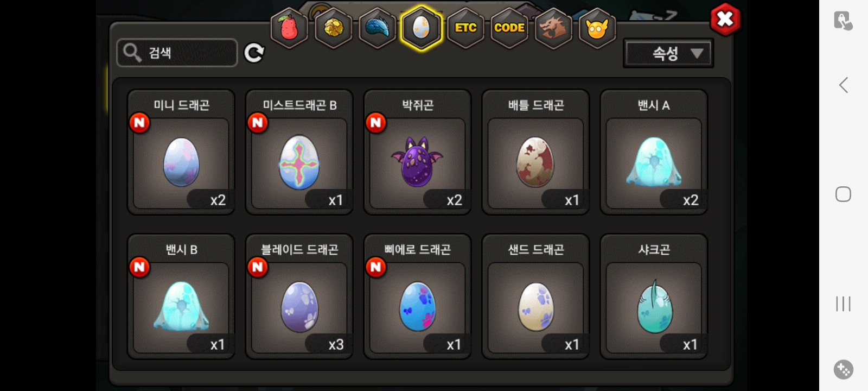The height and width of the screenshot is (391, 868).
Task: Expand the 속성 sort dropdown
Action: 668,53
